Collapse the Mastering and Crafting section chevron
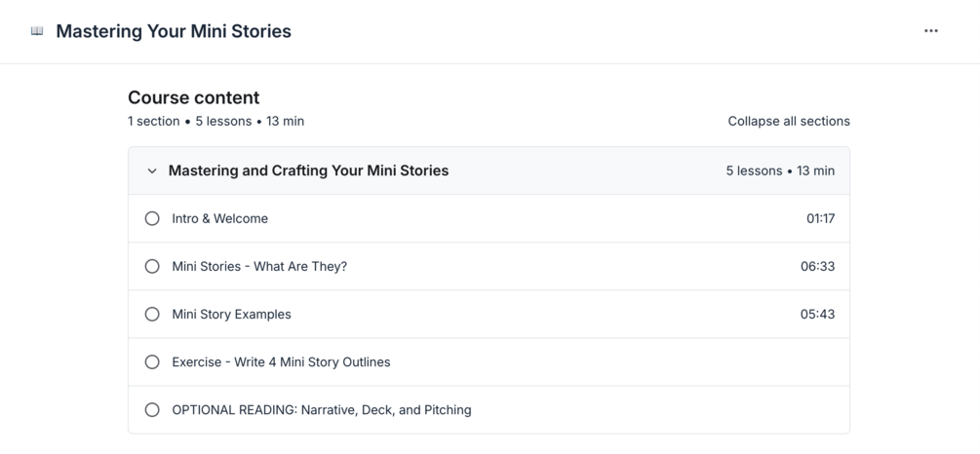The width and height of the screenshot is (980, 454). coord(152,171)
